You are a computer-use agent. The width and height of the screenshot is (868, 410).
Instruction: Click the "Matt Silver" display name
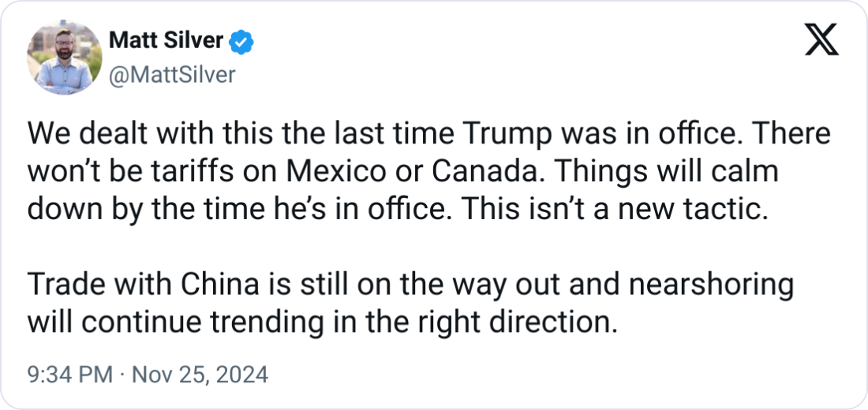click(166, 41)
